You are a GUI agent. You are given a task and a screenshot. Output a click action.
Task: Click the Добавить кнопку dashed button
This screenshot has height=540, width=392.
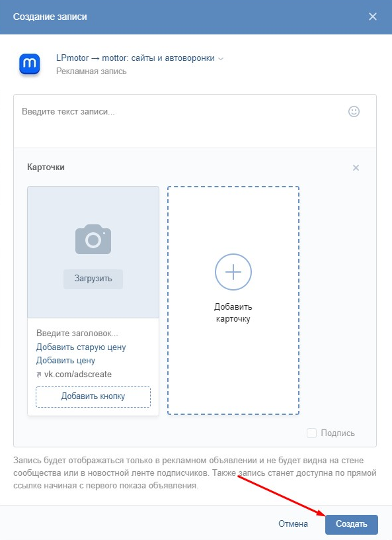tap(93, 397)
